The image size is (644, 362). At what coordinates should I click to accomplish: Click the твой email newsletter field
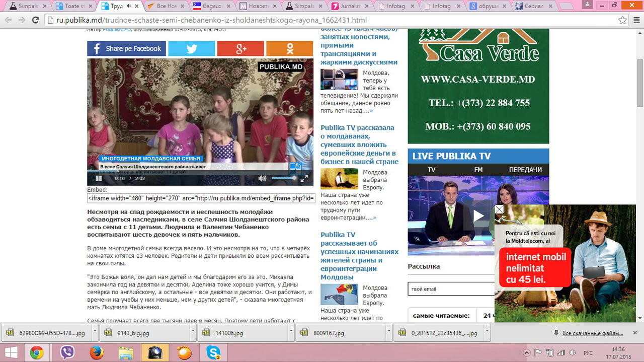coord(451,289)
